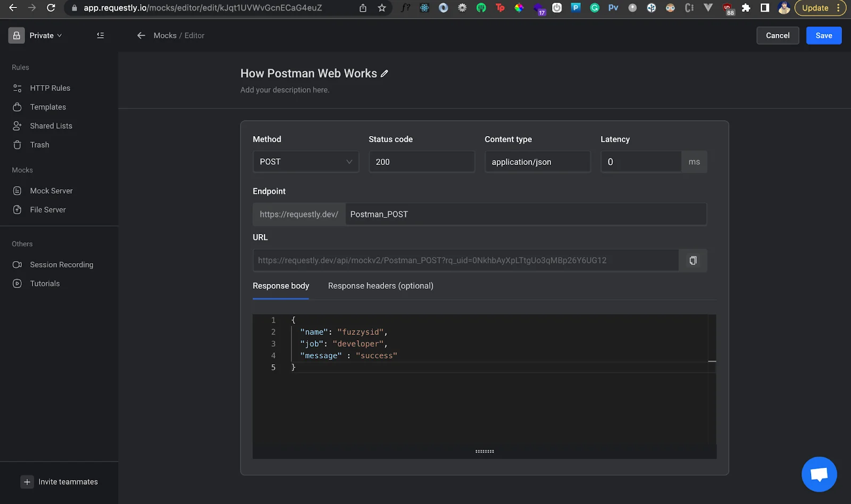Click the Session Recording camera icon
Image resolution: width=851 pixels, height=504 pixels.
pos(17,265)
